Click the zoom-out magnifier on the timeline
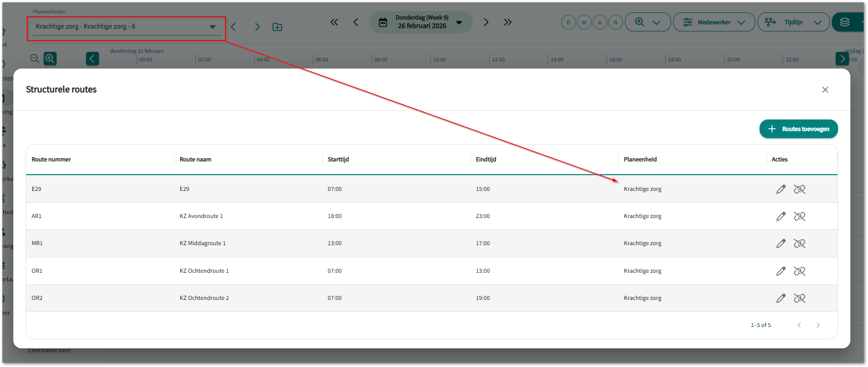The image size is (868, 367). (35, 59)
